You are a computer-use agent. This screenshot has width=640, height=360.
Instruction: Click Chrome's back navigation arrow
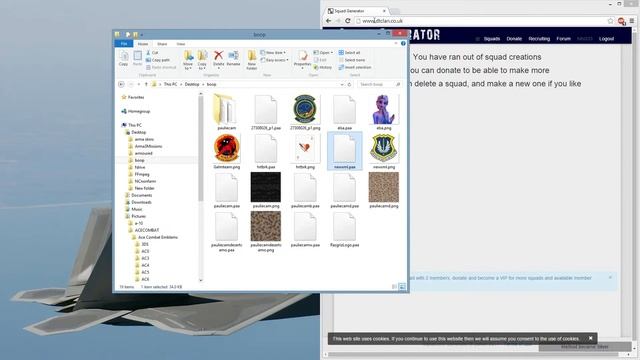pos(329,21)
